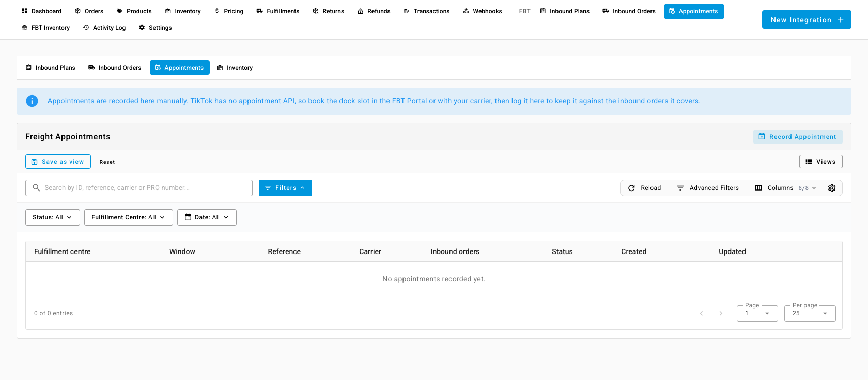This screenshot has height=380, width=868.
Task: Open the Page number dropdown
Action: (757, 313)
